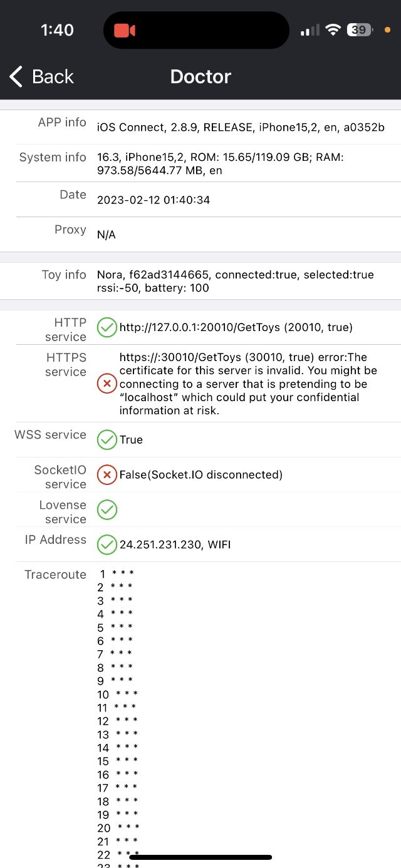401x868 pixels.
Task: Tap the Back chevron arrow icon
Action: coord(16,76)
